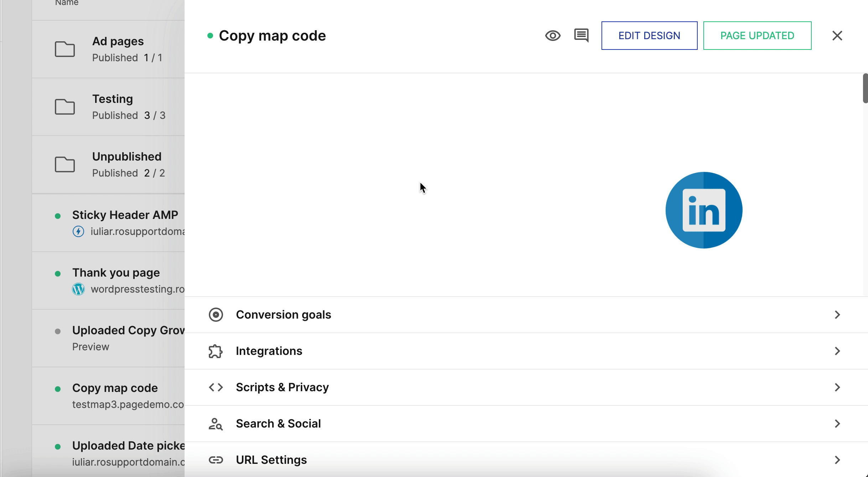
Task: Select Copy map code in the page list
Action: (108, 396)
